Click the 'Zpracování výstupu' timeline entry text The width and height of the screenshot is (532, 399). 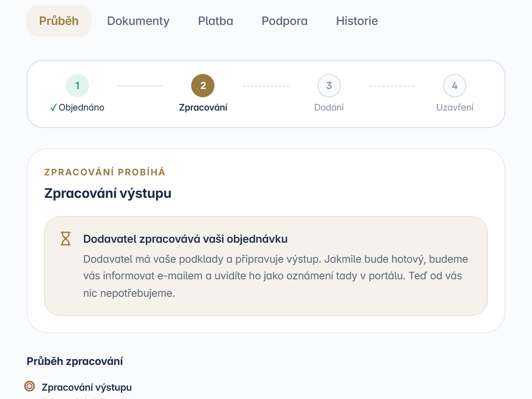point(87,387)
